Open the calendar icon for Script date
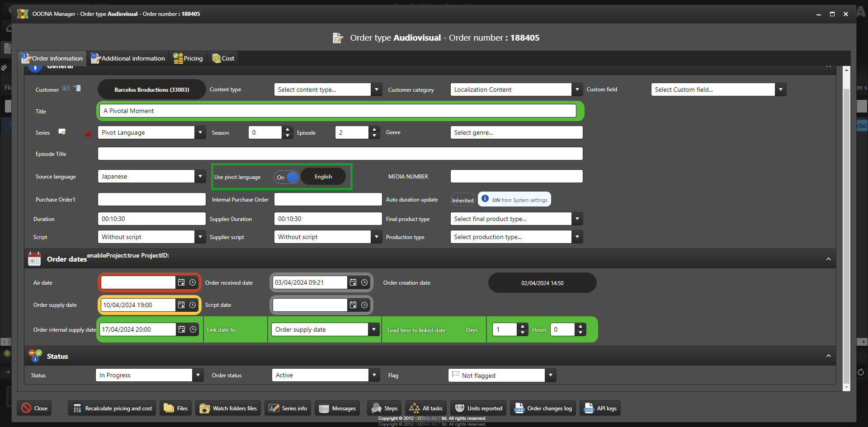Image resolution: width=868 pixels, height=427 pixels. point(353,305)
